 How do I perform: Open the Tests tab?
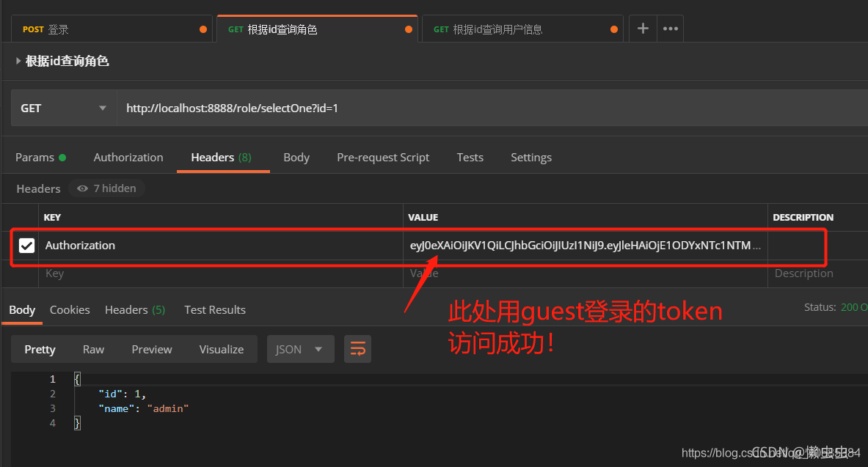point(470,157)
